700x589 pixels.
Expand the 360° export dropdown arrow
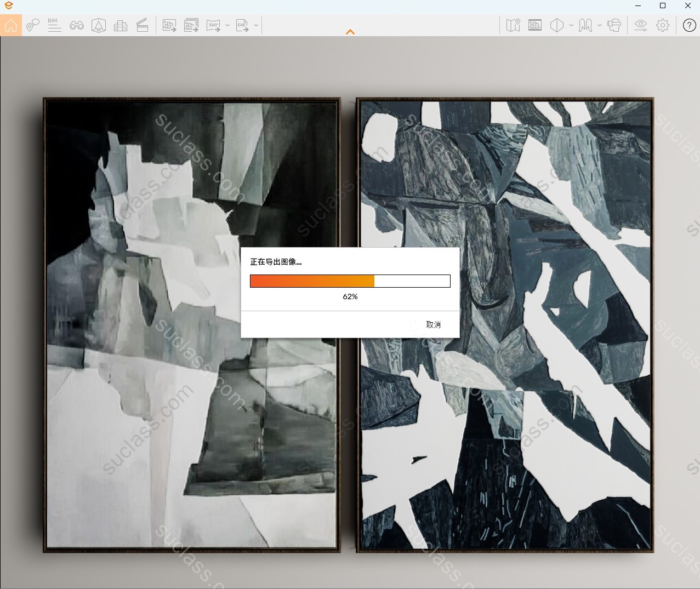227,25
